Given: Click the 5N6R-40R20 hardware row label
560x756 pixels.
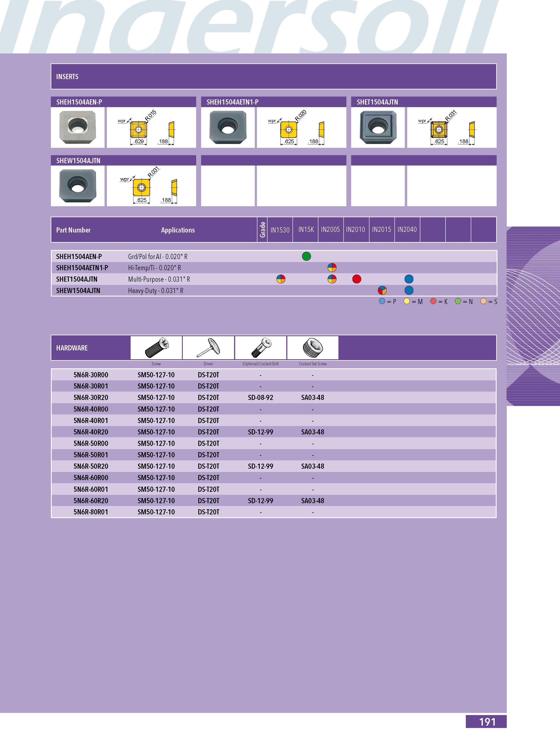Looking at the screenshot, I should 91,432.
